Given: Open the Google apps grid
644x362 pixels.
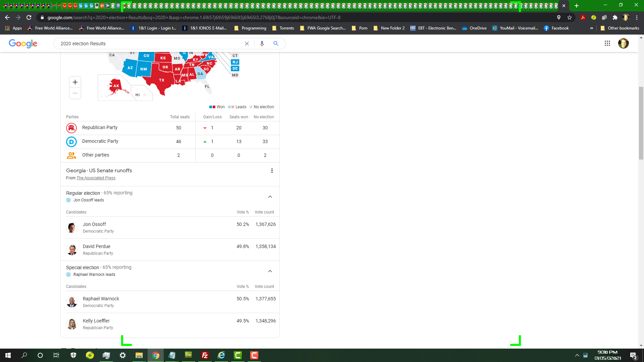Looking at the screenshot, I should (x=607, y=44).
